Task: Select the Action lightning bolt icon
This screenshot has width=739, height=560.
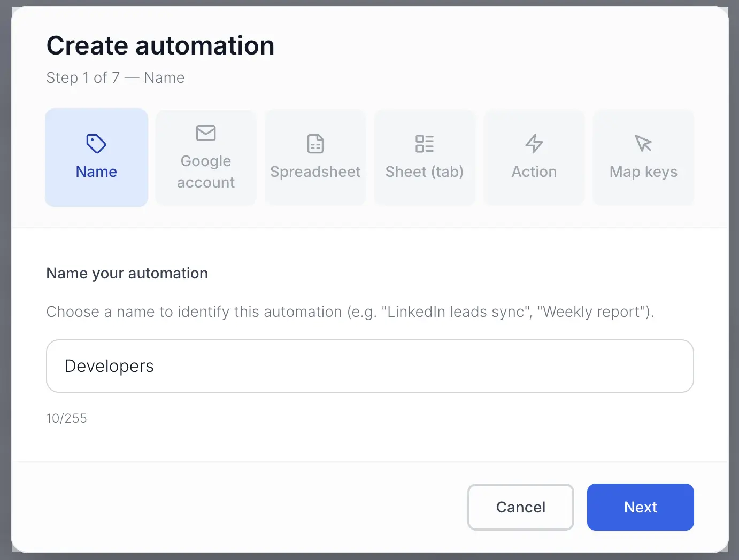Action: (534, 144)
